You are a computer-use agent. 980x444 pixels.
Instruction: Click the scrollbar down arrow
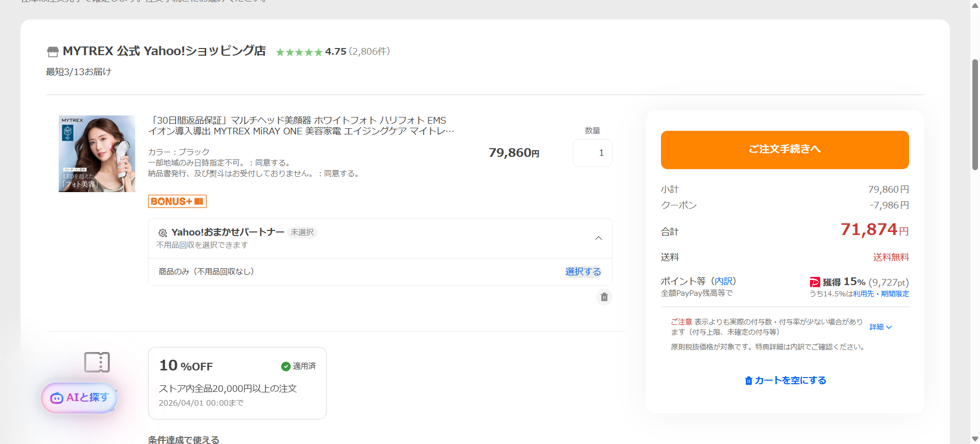(x=975, y=439)
